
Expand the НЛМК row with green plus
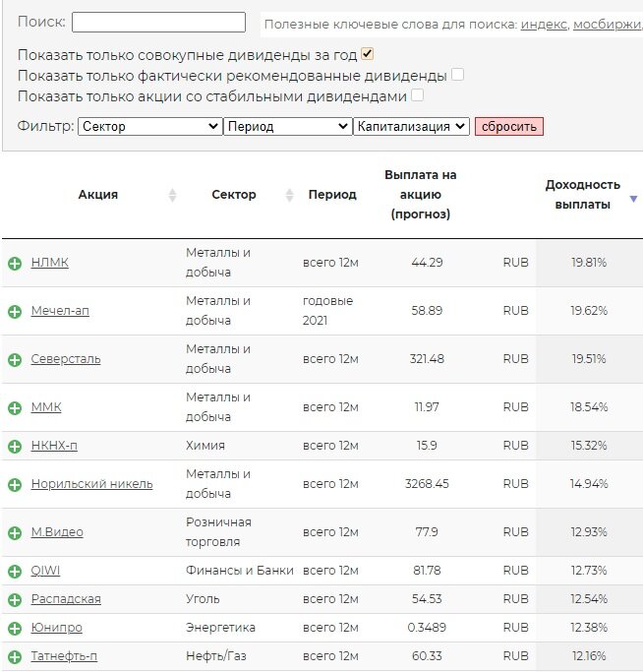(x=15, y=263)
